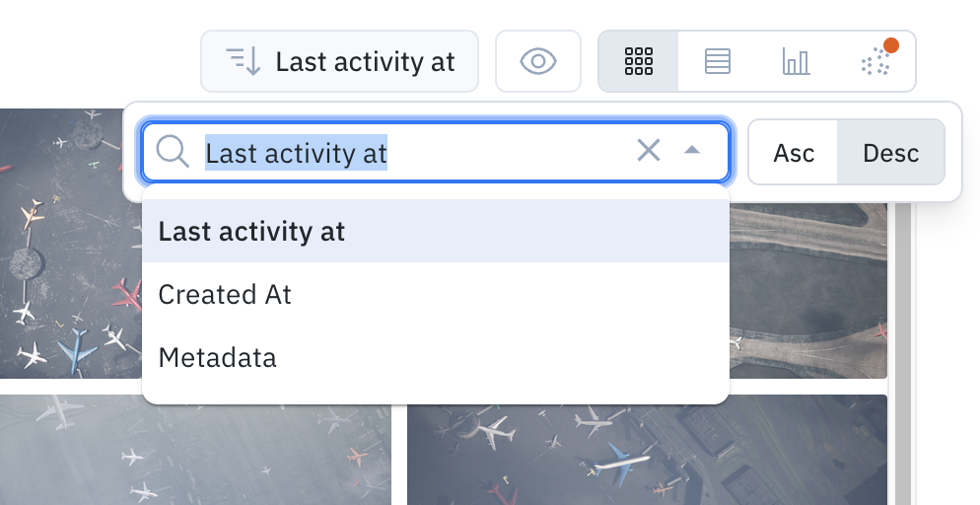
Task: Click the sort arrows icon beside Last activity at
Action: coord(244,61)
